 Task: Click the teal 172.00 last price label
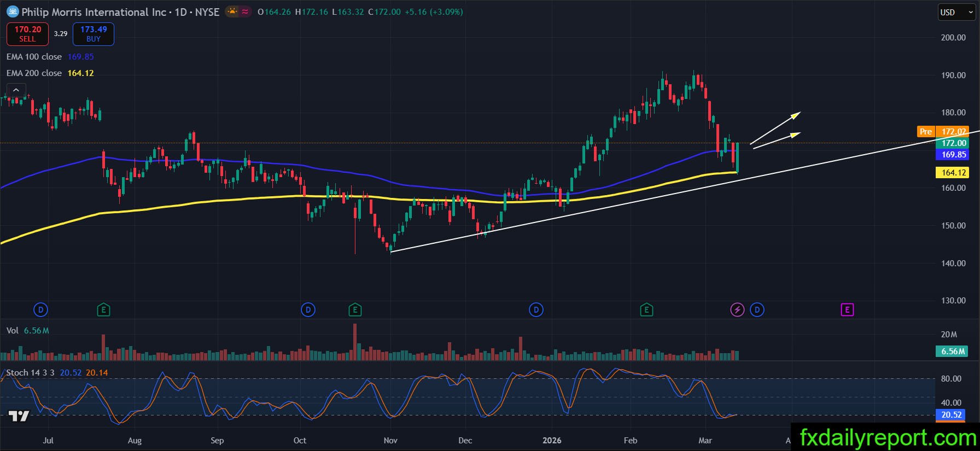(x=952, y=143)
